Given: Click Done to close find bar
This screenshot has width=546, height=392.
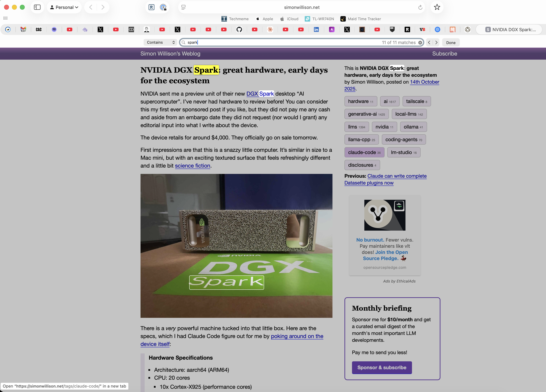Looking at the screenshot, I should pos(451,43).
